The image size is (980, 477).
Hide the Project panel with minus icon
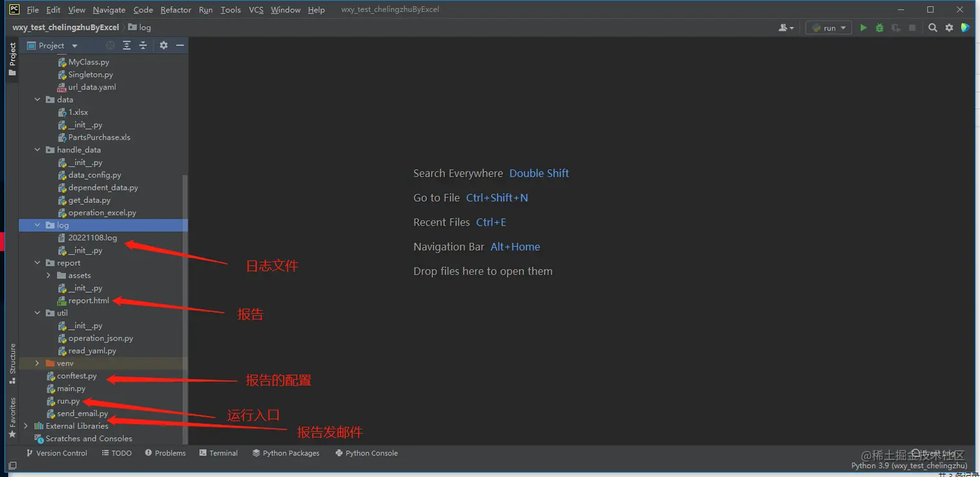point(180,45)
